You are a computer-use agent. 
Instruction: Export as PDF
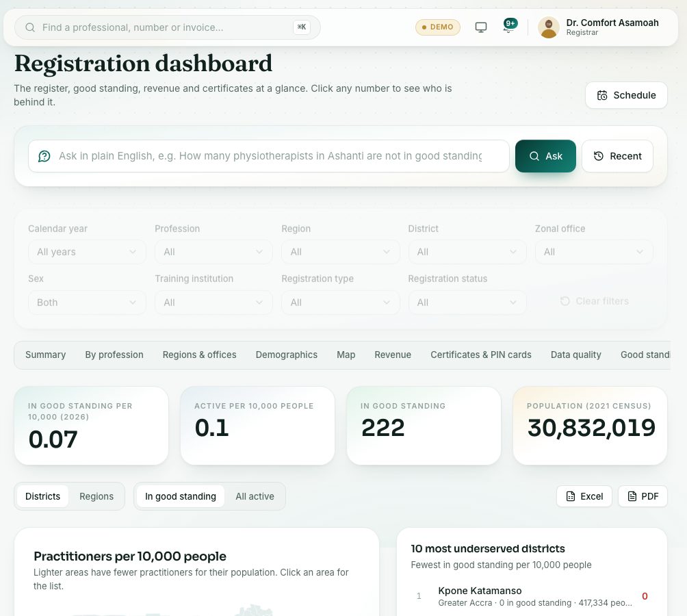(x=643, y=496)
